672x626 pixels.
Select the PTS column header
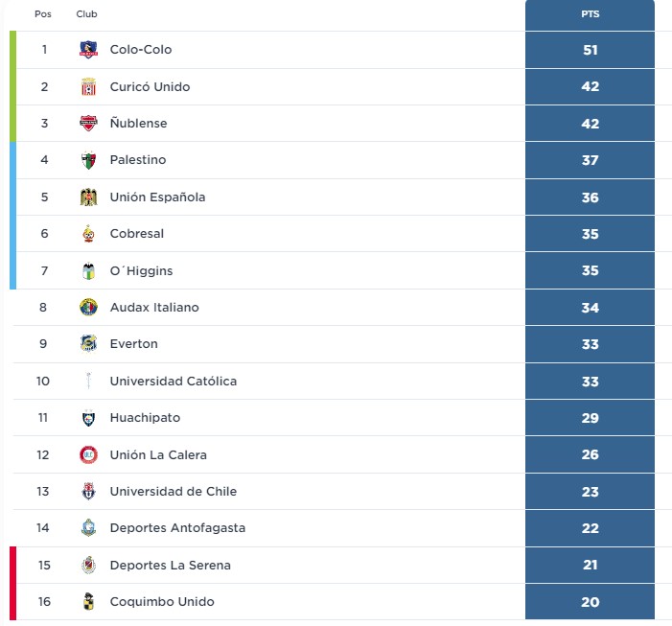coord(591,14)
